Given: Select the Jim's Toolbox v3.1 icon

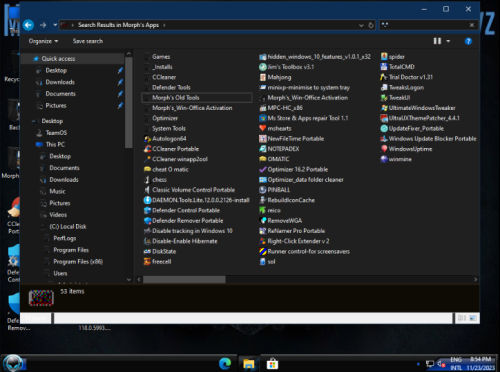Looking at the screenshot, I should click(263, 67).
